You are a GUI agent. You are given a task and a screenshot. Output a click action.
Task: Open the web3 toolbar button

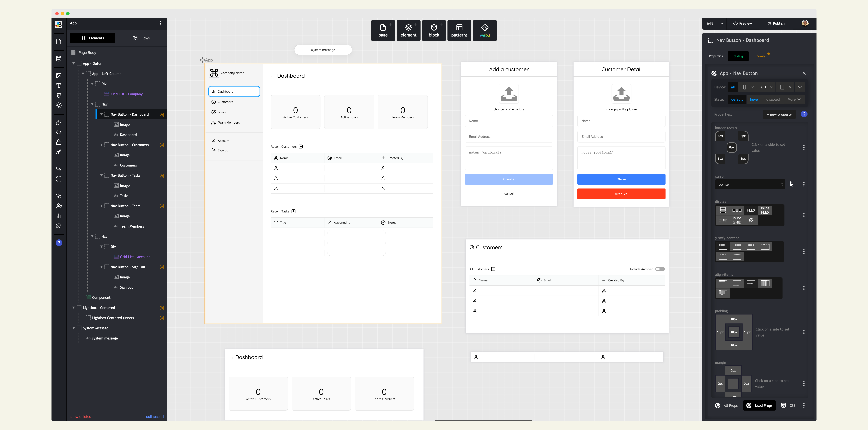pyautogui.click(x=485, y=30)
